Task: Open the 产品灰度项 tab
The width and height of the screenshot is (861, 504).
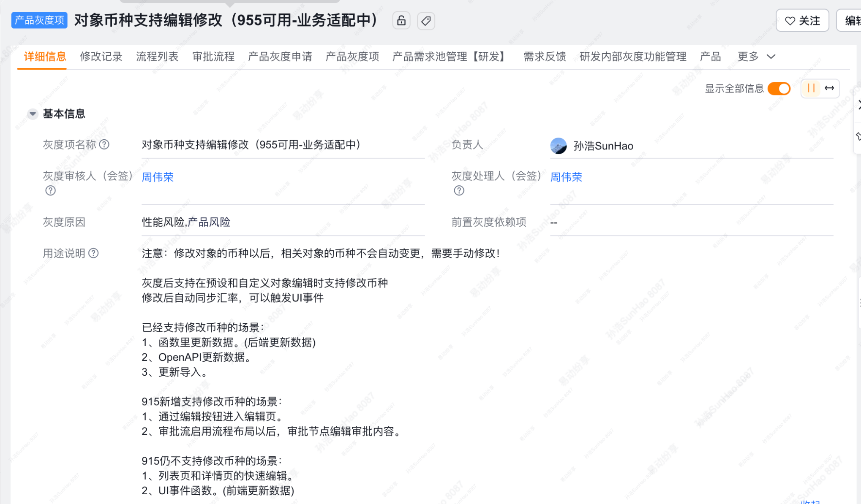Action: pos(352,57)
